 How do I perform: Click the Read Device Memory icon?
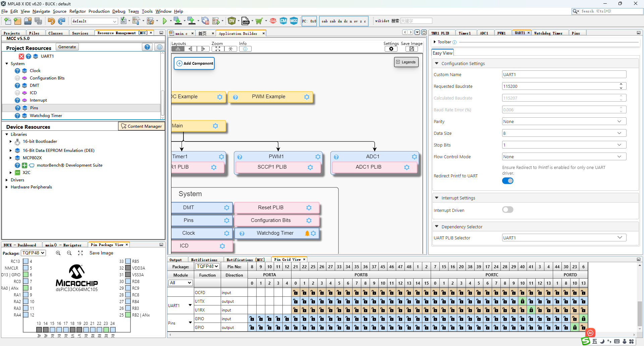point(192,21)
